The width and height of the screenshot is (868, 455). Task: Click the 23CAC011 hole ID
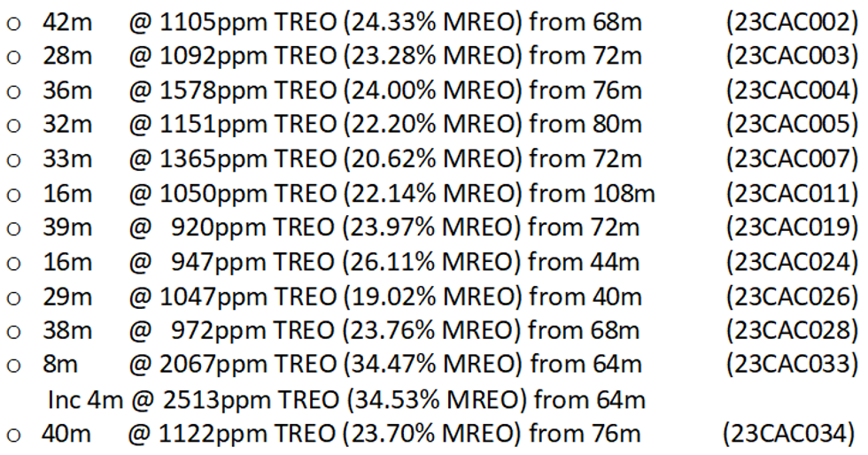(x=792, y=193)
